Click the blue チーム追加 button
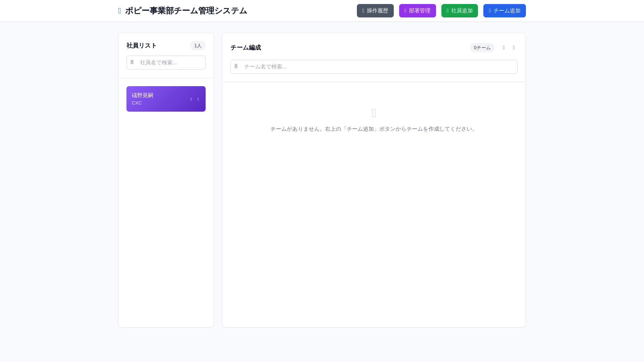Screen dimensions: 644x362 504,11
